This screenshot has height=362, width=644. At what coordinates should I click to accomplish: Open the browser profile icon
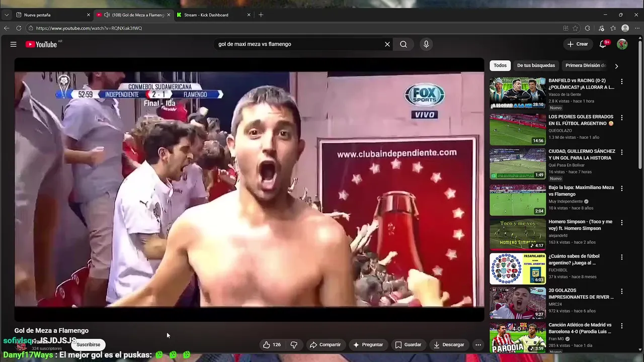pos(625,28)
